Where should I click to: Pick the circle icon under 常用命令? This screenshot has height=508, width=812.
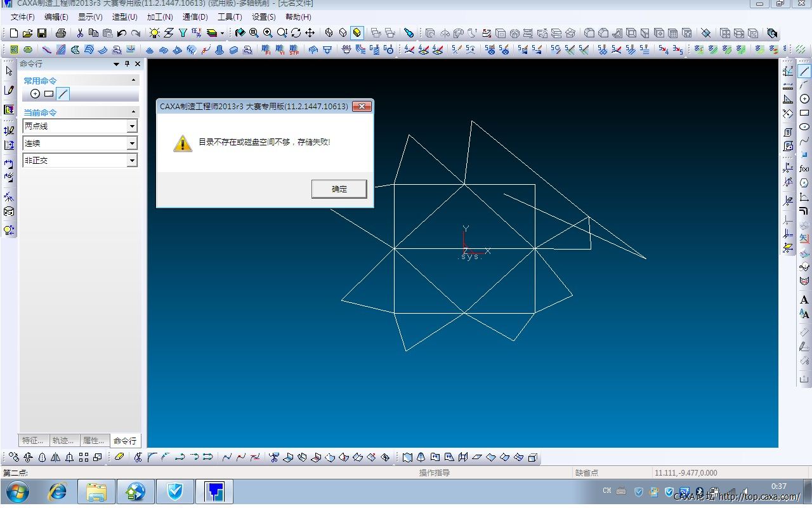click(x=35, y=94)
